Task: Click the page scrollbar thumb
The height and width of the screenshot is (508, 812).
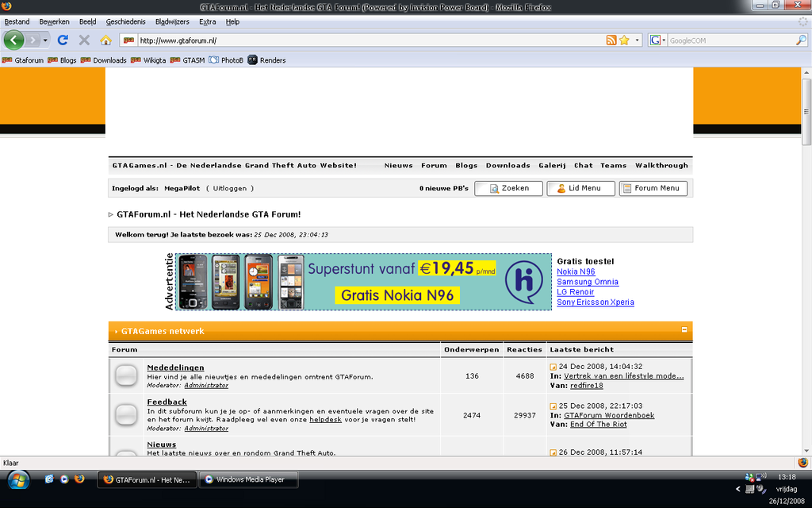Action: (x=806, y=111)
